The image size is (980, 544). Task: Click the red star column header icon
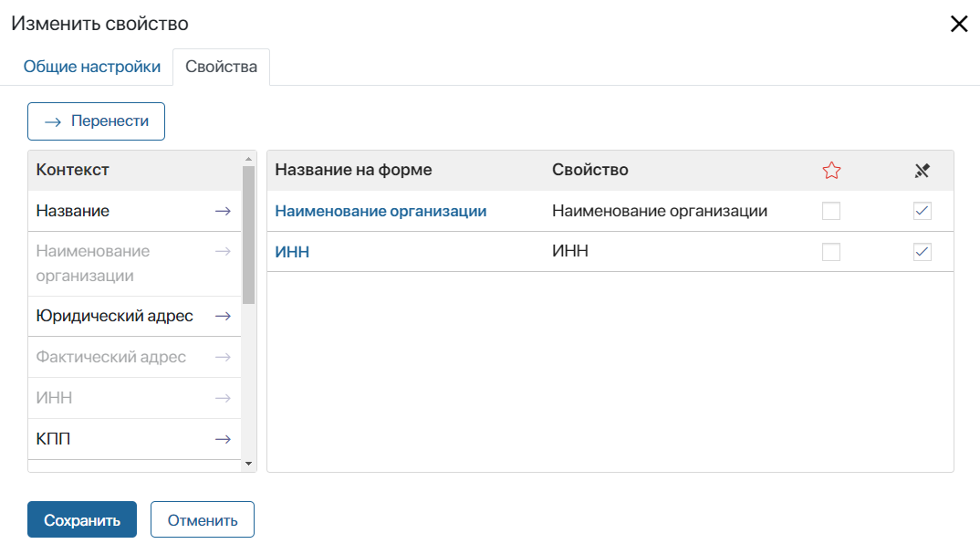pos(831,170)
